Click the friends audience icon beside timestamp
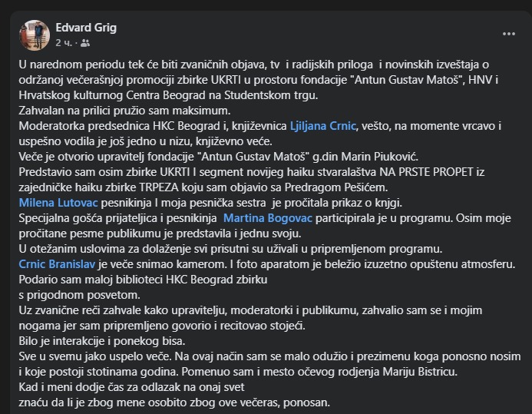 84,43
